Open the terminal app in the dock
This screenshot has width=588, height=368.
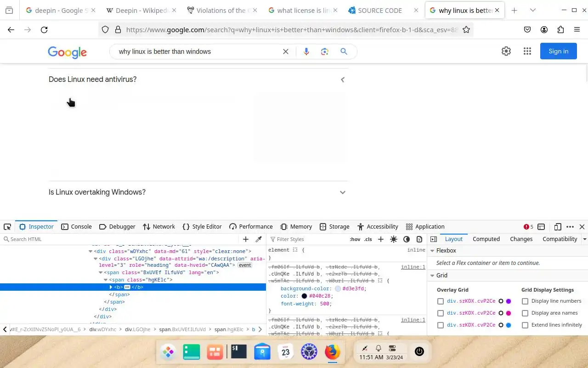238,352
